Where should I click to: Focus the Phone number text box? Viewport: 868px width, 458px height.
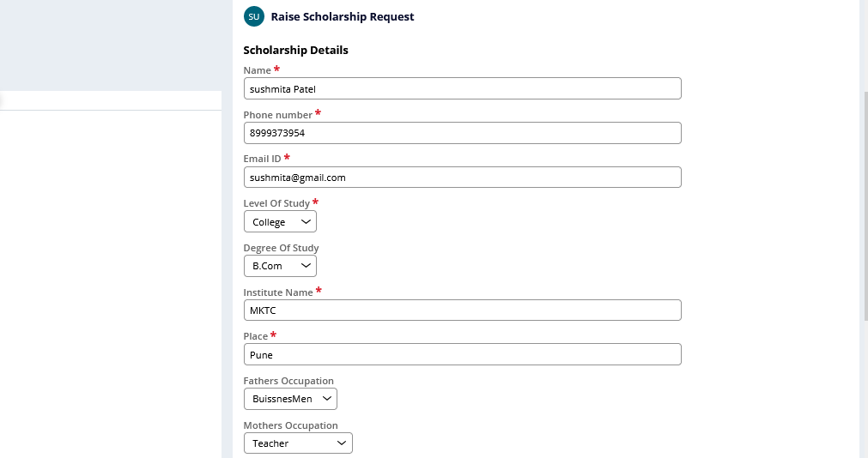tap(462, 133)
